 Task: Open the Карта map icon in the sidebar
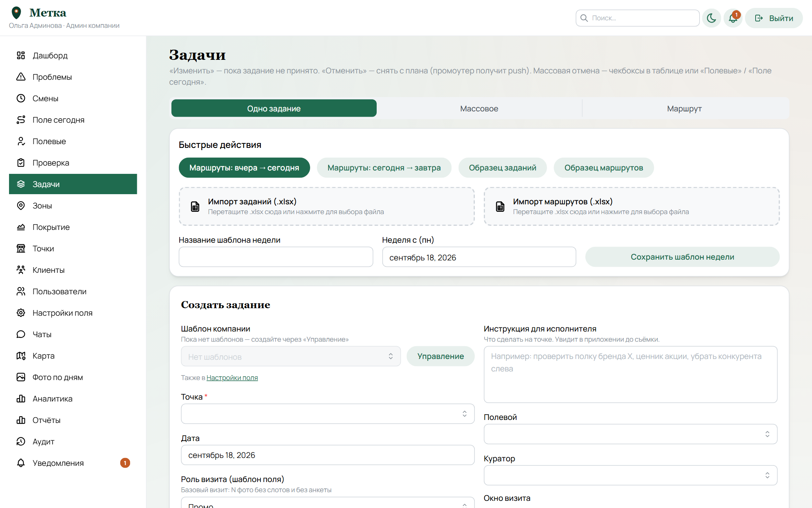click(21, 356)
